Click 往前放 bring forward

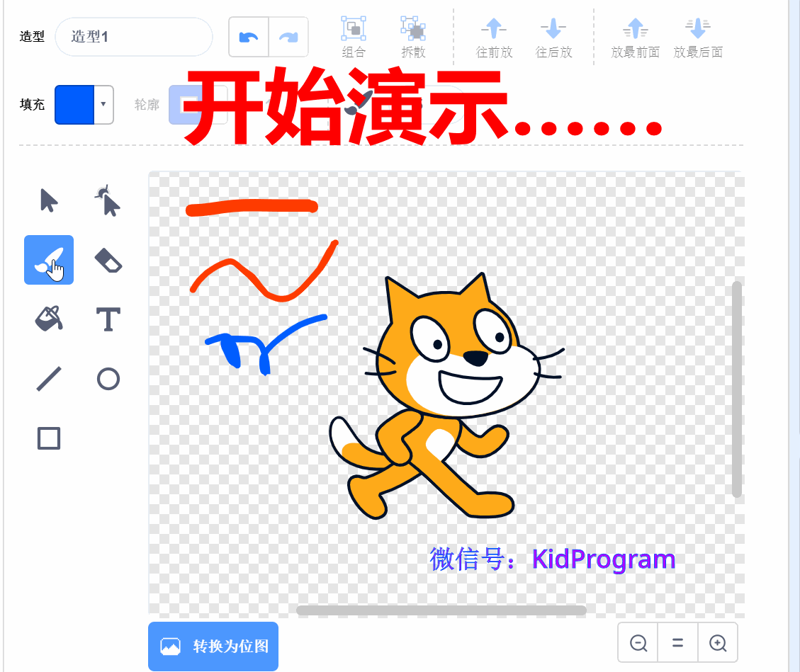(494, 38)
